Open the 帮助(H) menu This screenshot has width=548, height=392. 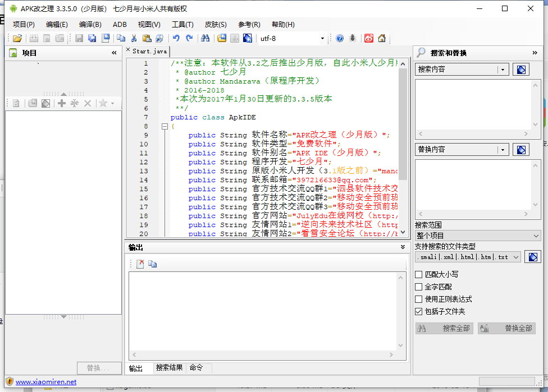pos(283,25)
